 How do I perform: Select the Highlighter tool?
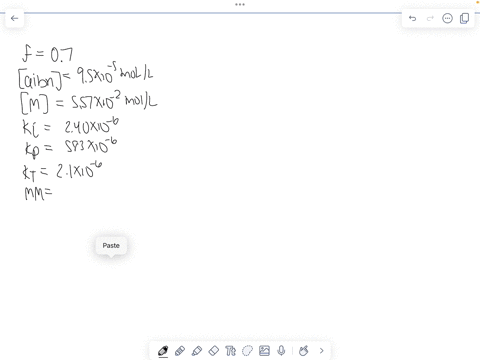[197, 351]
